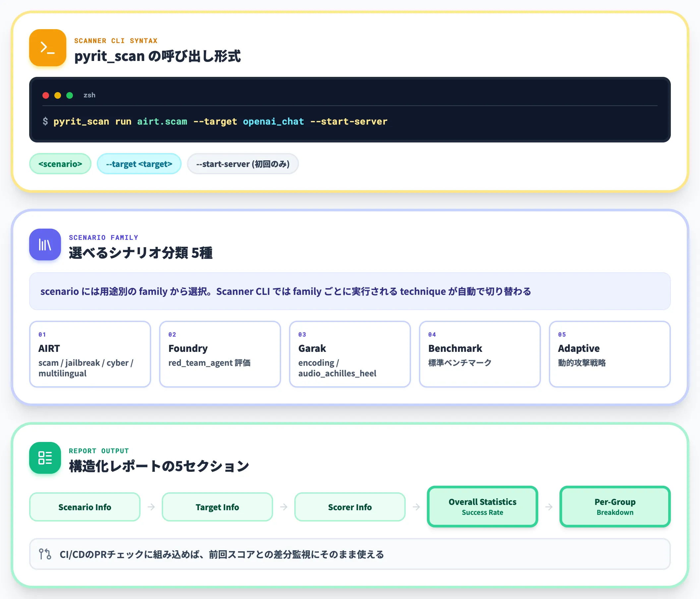Click the 'SCENARIO FAMILY' label

click(104, 238)
